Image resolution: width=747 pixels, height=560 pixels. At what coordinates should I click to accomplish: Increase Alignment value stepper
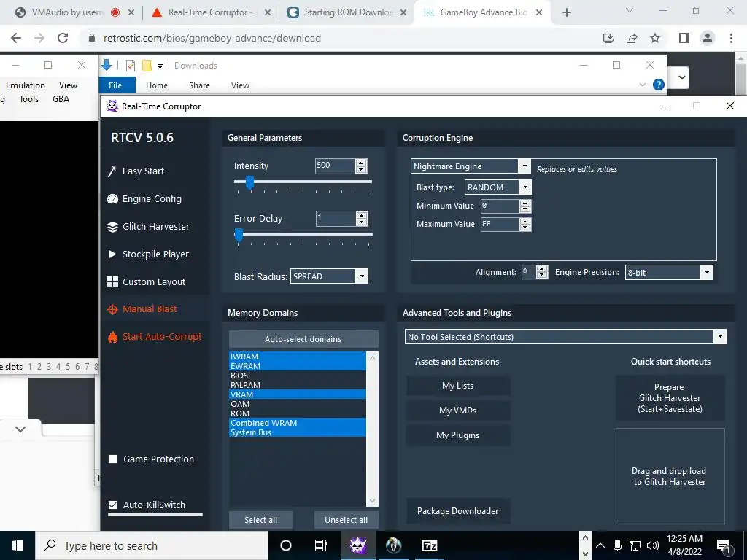[542, 269]
